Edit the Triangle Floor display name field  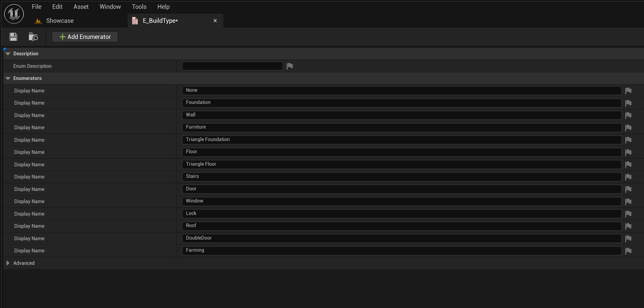(x=401, y=164)
